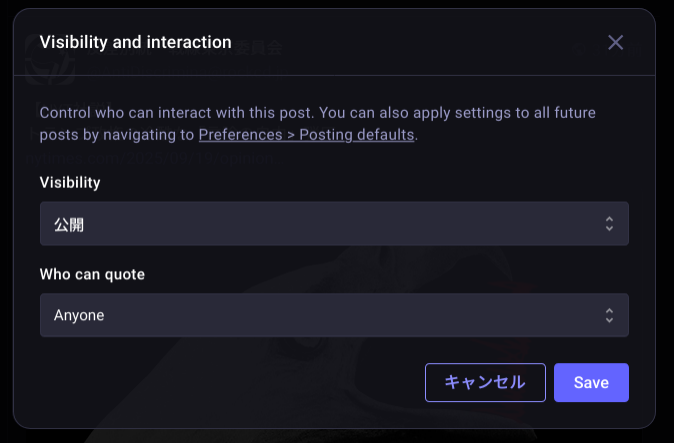This screenshot has height=443, width=674.
Task: Open the Visibility dropdown showing 公開
Action: 334,224
